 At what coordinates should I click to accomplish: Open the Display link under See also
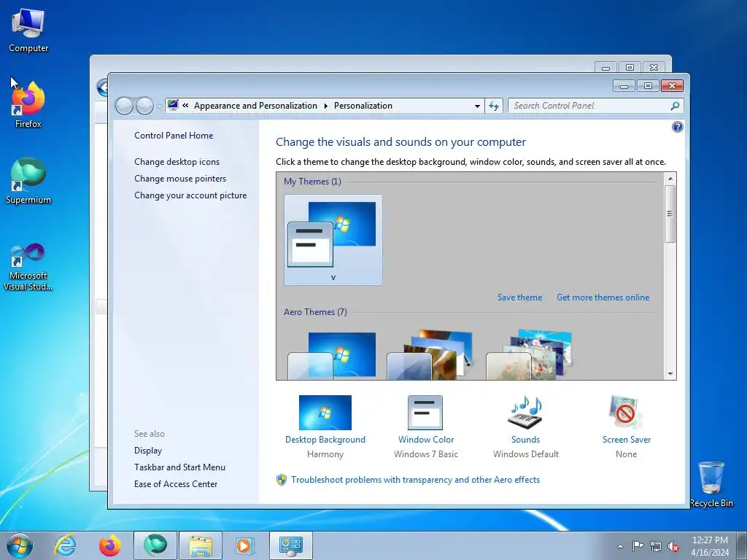click(x=147, y=451)
